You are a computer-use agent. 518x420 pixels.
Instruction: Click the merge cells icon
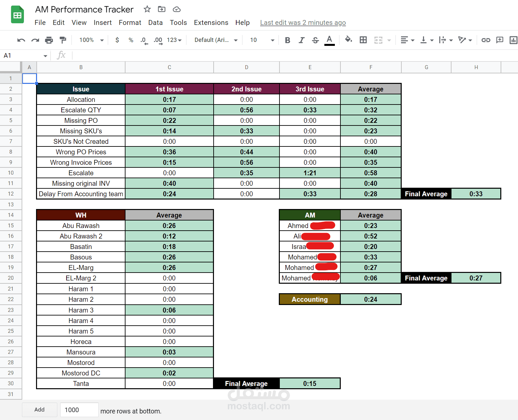tap(378, 40)
